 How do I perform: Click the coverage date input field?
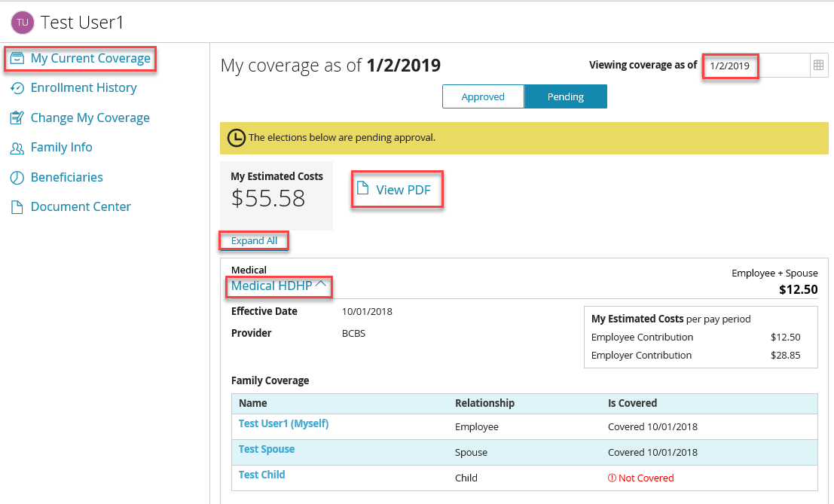click(753, 66)
